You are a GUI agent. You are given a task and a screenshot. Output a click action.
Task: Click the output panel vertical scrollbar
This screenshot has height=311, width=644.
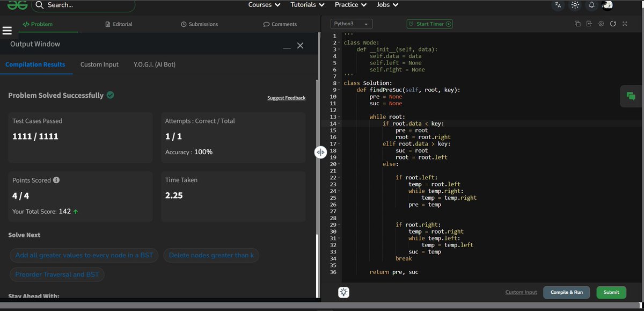click(x=317, y=266)
